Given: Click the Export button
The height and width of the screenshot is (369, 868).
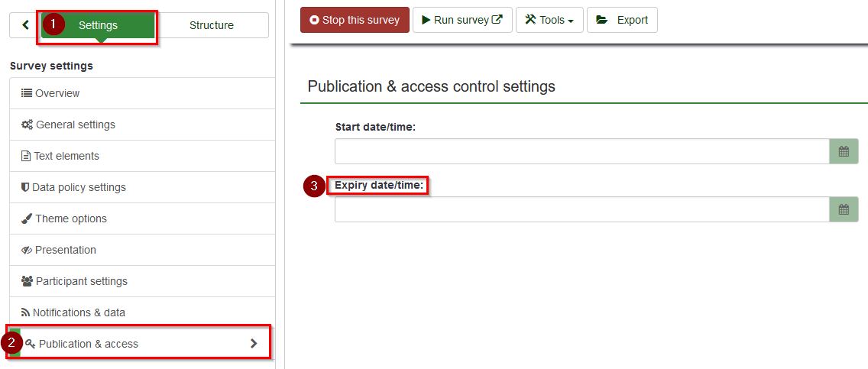Looking at the screenshot, I should (622, 20).
